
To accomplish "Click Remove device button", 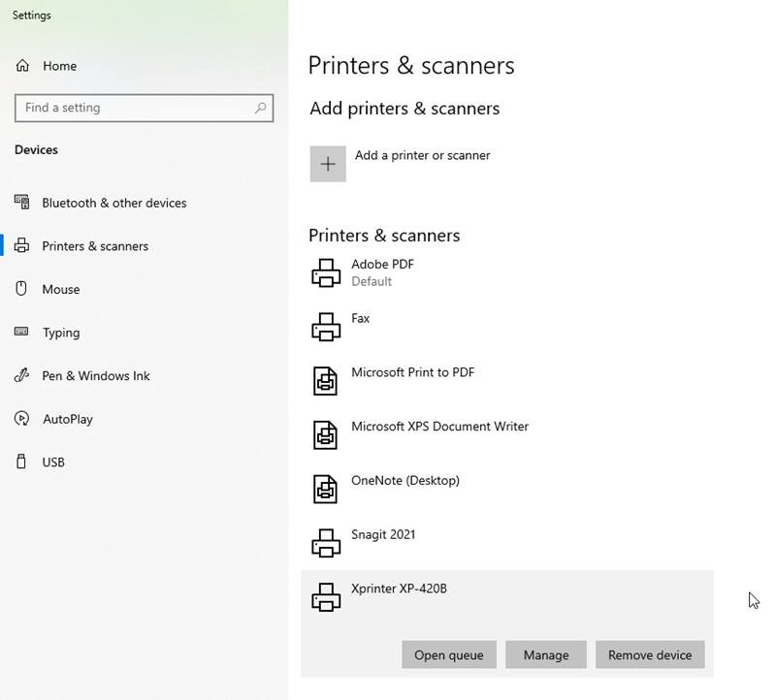I will 650,655.
